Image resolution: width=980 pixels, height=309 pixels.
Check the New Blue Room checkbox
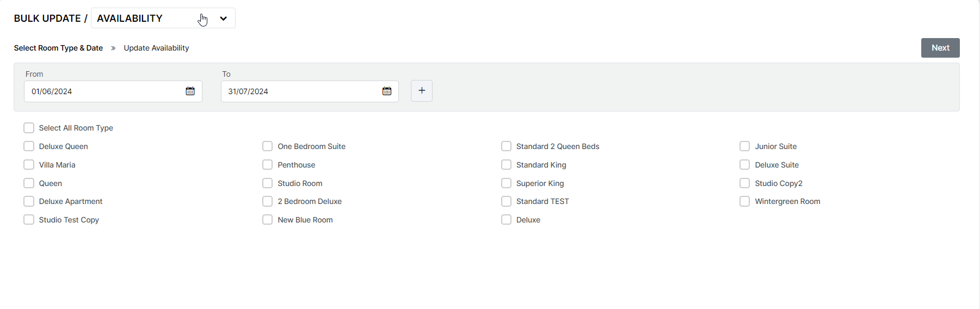(267, 220)
